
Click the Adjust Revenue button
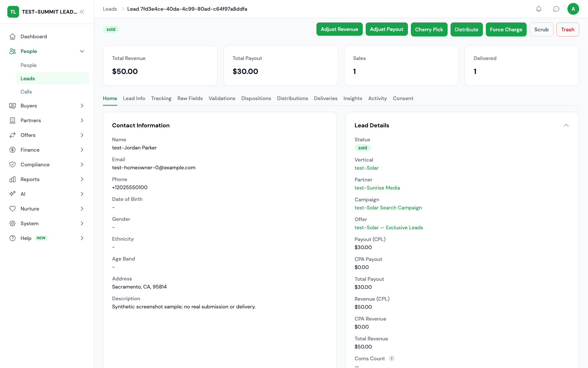click(x=340, y=29)
